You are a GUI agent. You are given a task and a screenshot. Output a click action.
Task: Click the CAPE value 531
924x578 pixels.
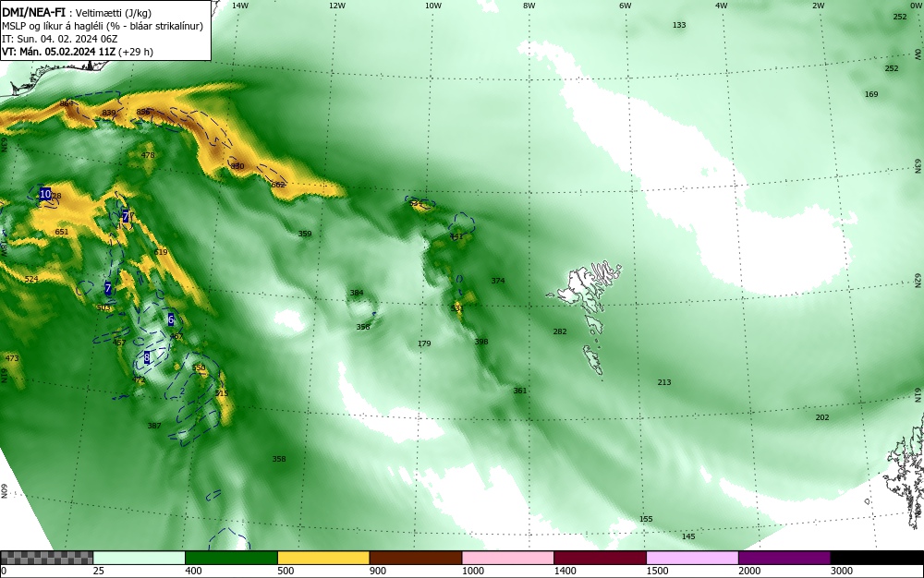click(456, 308)
